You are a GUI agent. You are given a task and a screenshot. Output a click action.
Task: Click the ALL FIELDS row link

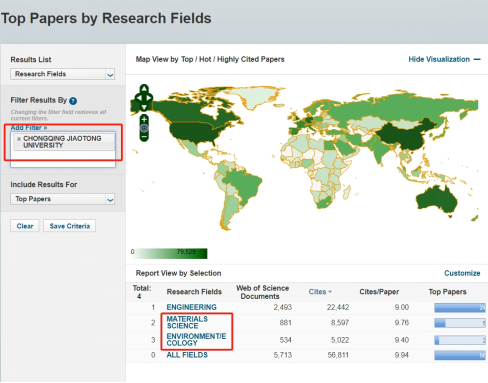[x=187, y=355]
